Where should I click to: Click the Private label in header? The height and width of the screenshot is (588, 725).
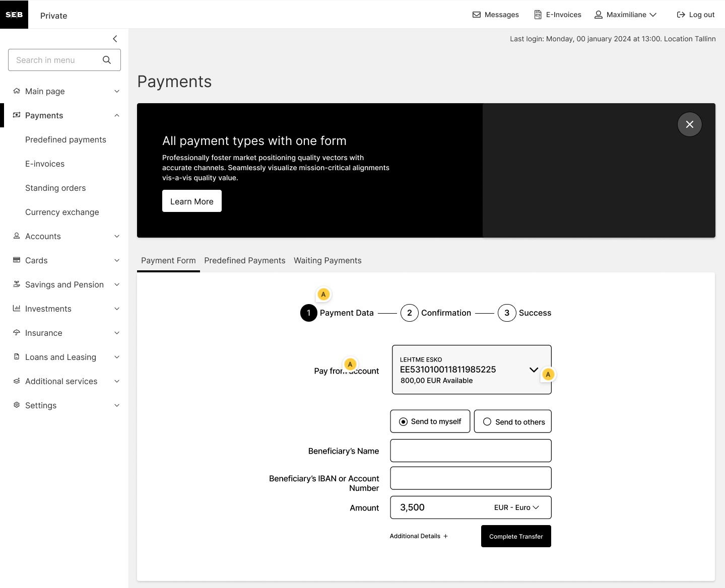(54, 16)
